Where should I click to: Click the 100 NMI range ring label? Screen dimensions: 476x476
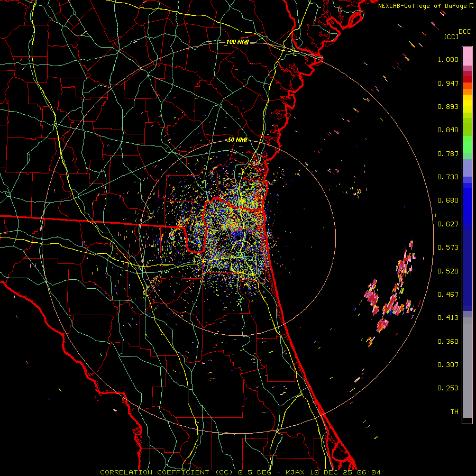point(237,42)
